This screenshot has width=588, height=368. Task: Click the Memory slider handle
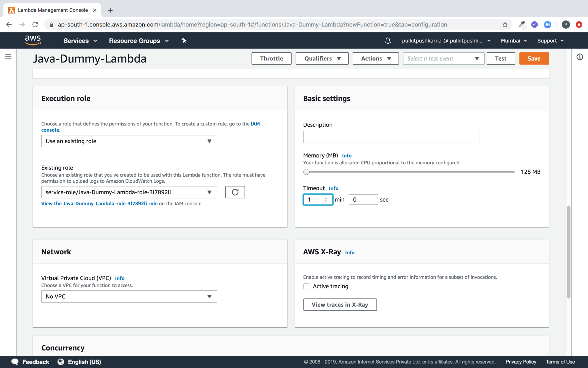(x=307, y=172)
